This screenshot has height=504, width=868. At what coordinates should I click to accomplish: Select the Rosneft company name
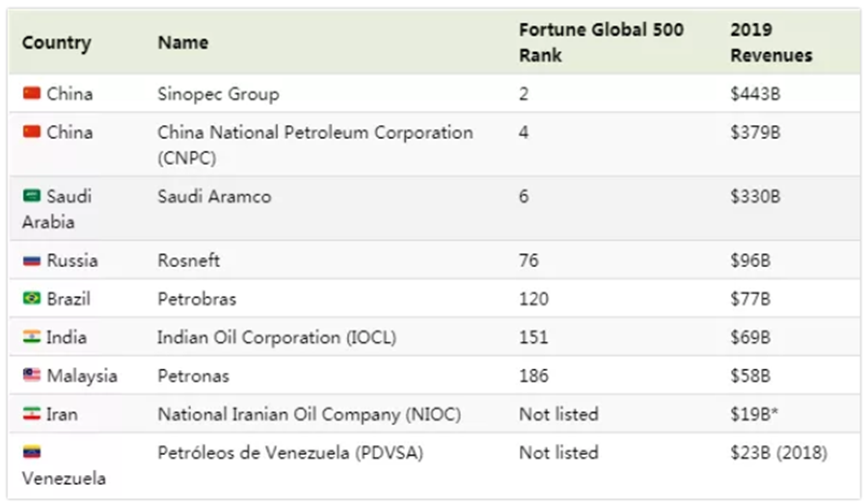point(188,260)
